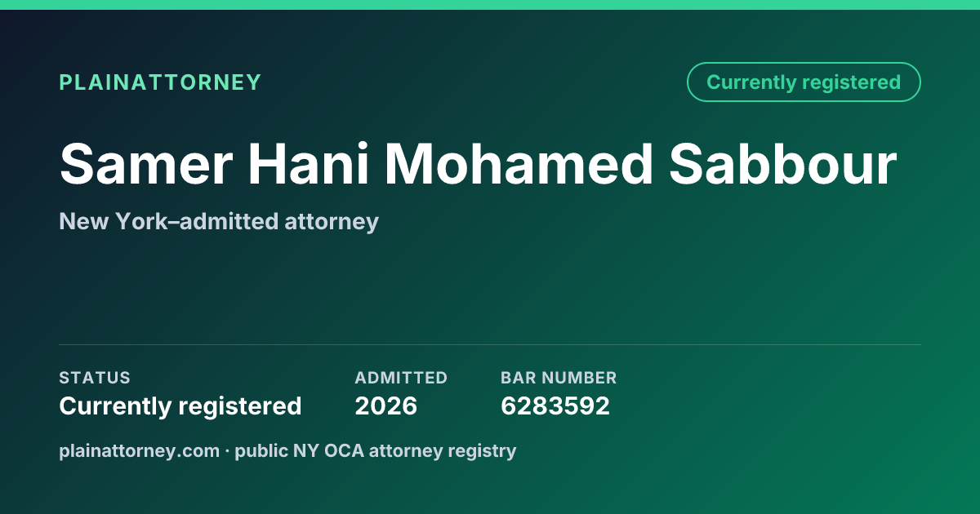The image size is (980, 514).
Task: Click the New York–admitted attorney subtitle
Action: (219, 221)
